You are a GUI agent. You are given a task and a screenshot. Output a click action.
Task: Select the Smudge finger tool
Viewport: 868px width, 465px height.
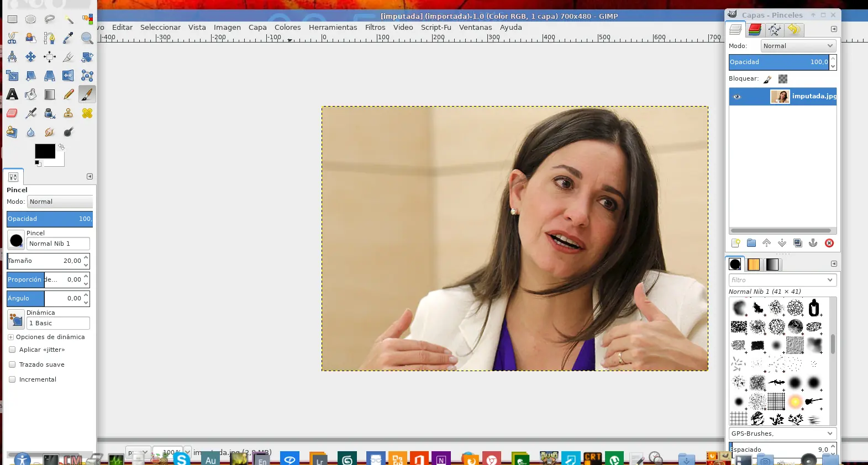[x=50, y=132]
